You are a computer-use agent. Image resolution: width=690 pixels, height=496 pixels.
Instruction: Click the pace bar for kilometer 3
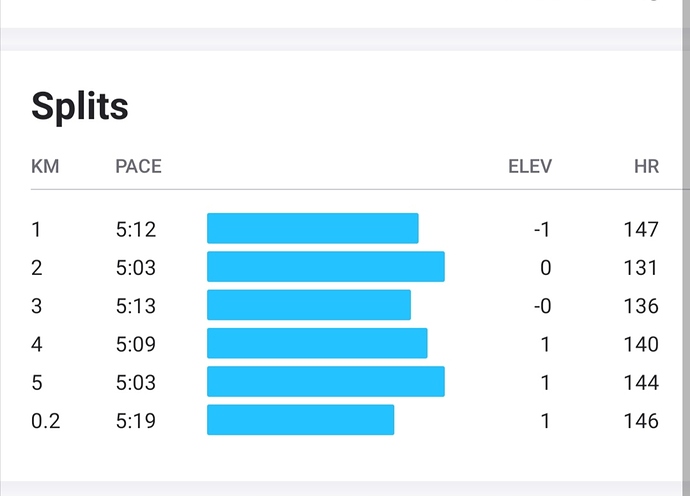[x=309, y=305]
